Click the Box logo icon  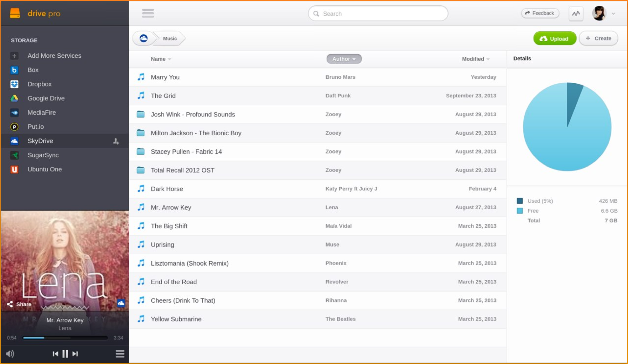14,70
